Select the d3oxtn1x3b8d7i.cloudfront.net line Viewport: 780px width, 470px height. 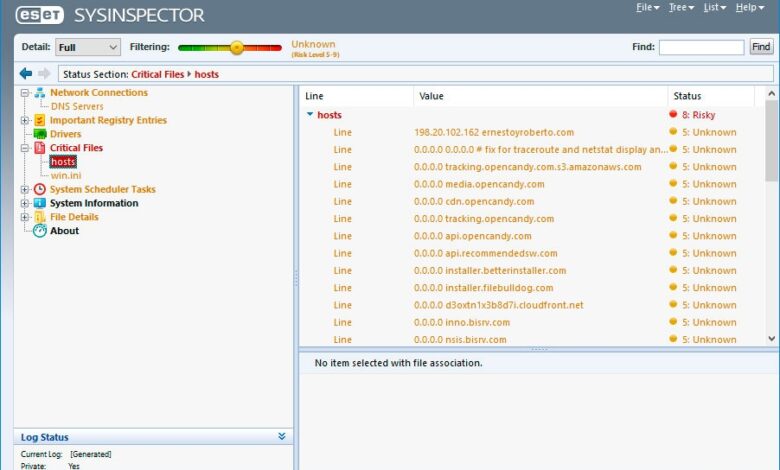coord(532,305)
